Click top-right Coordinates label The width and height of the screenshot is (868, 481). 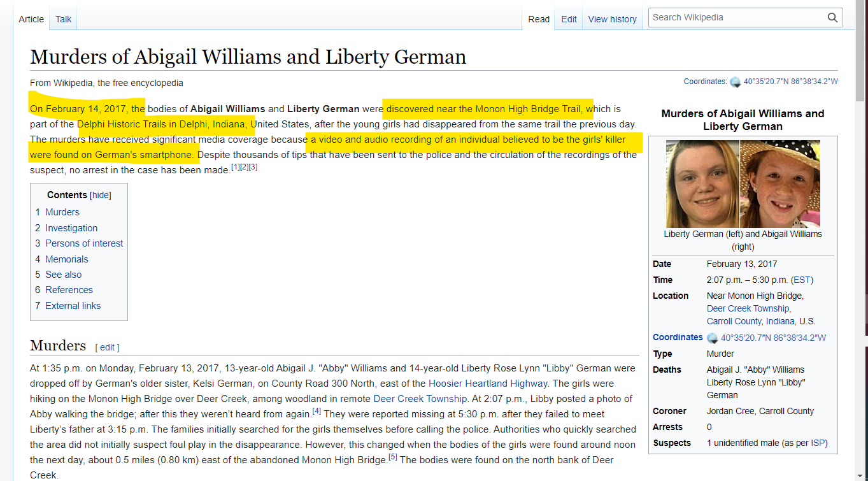tap(704, 82)
